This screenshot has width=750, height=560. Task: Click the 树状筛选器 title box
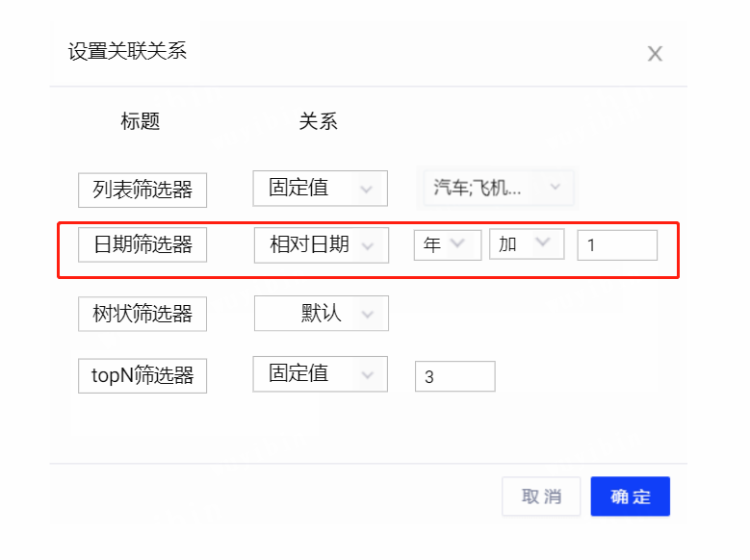tap(142, 314)
